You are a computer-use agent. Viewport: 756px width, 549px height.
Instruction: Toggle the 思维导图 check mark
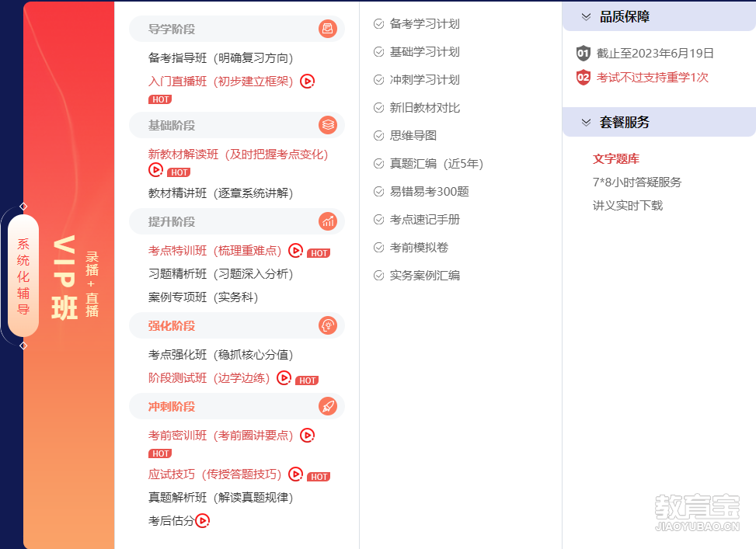click(379, 136)
